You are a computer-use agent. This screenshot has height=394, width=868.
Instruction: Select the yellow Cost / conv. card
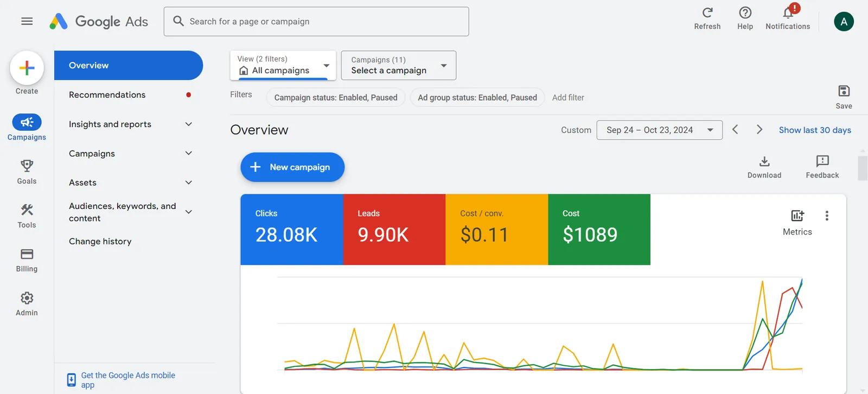[x=497, y=230]
